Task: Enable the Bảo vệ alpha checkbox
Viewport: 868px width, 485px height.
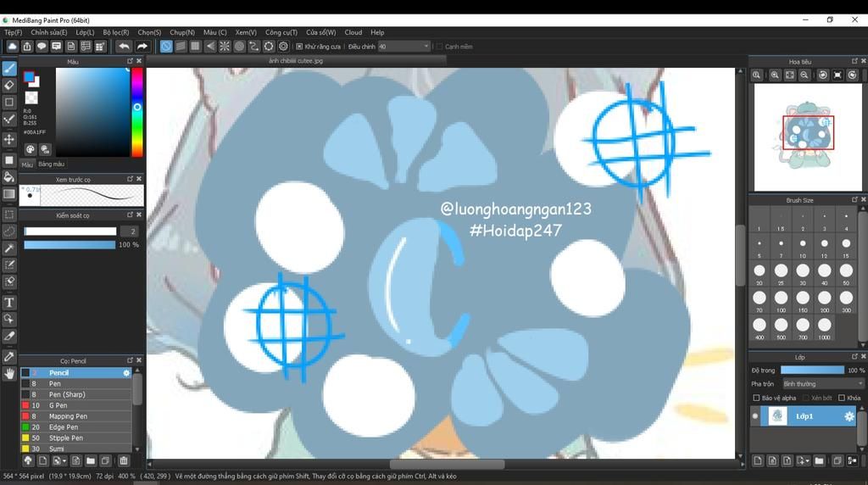Action: point(756,398)
